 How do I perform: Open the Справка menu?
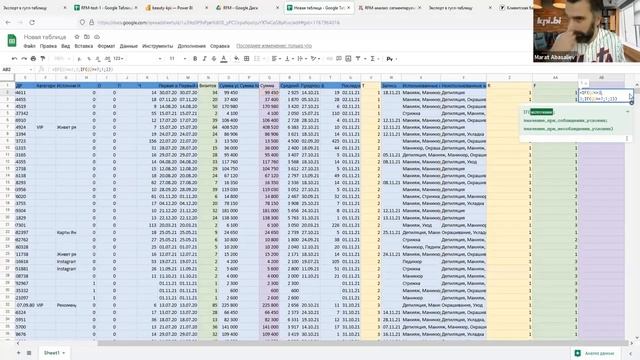220,46
